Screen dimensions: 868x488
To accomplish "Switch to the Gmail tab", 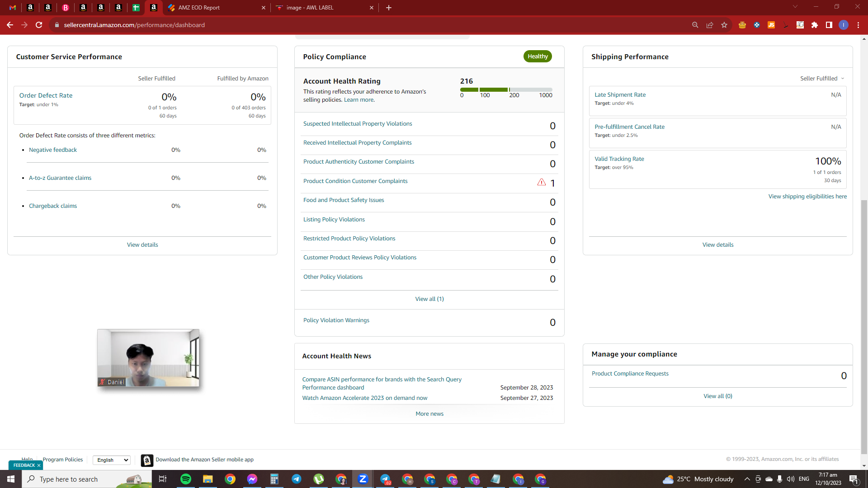I will click(13, 8).
